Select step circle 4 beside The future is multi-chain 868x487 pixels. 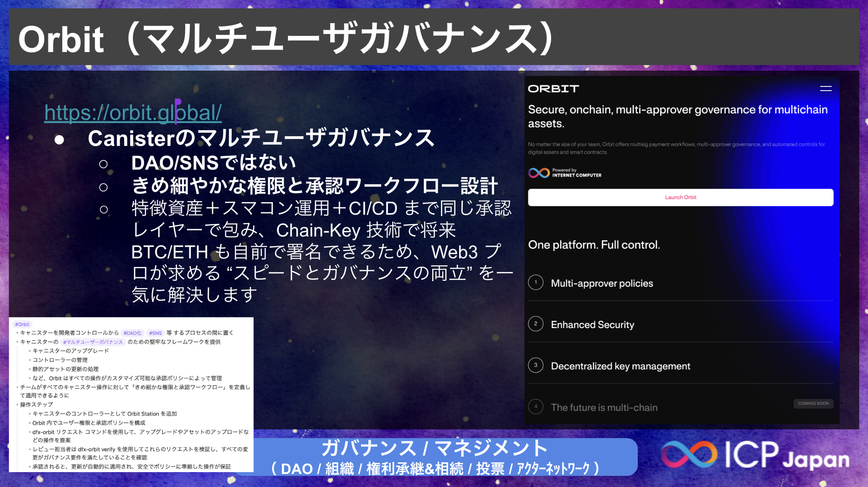tap(535, 407)
